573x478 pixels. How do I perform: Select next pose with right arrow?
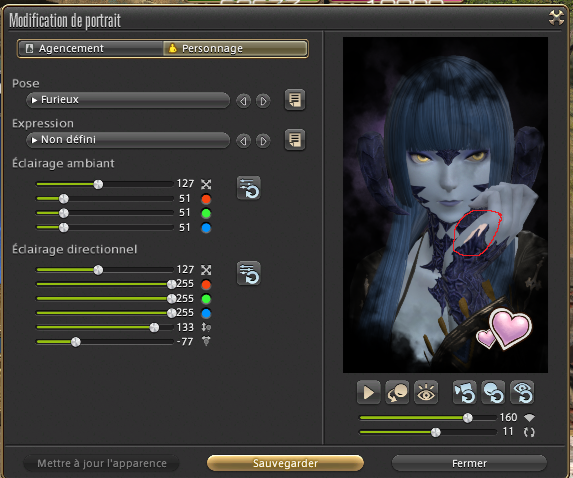click(x=263, y=100)
